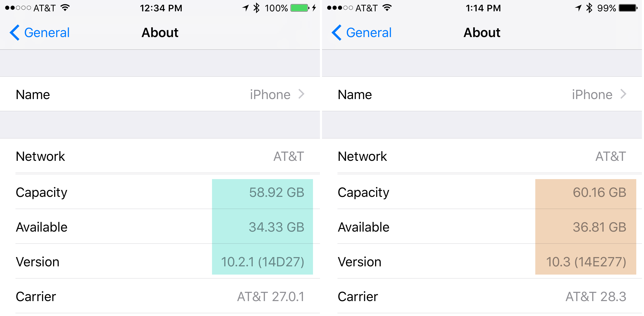Click the 12:34 PM clock in status bar
The image size is (644, 316).
(161, 8)
